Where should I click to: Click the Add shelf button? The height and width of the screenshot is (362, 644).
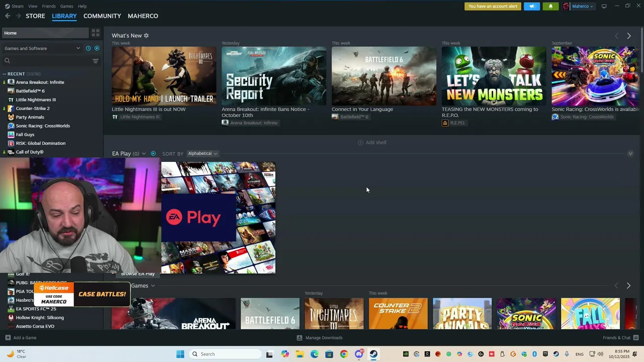(372, 142)
